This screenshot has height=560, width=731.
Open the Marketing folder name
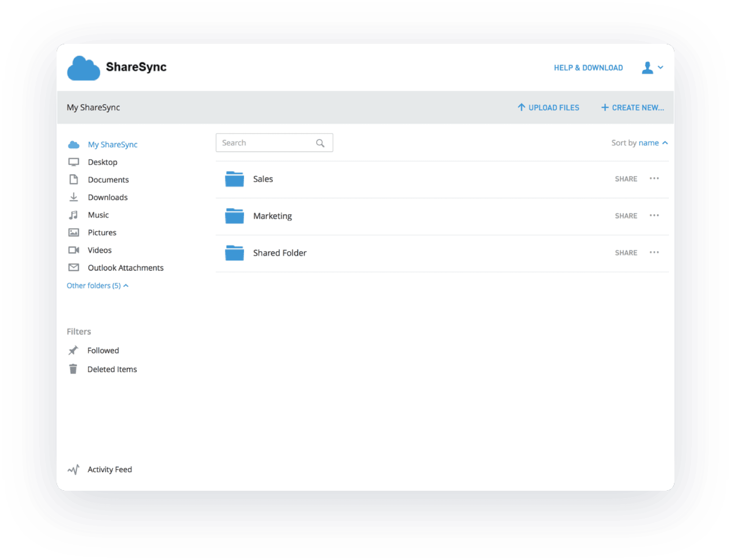click(272, 216)
